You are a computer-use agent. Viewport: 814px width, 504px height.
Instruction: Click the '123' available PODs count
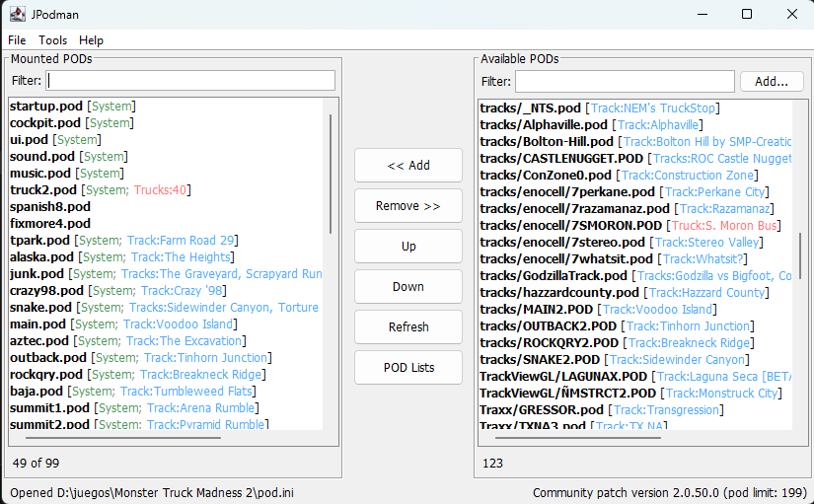pyautogui.click(x=492, y=463)
